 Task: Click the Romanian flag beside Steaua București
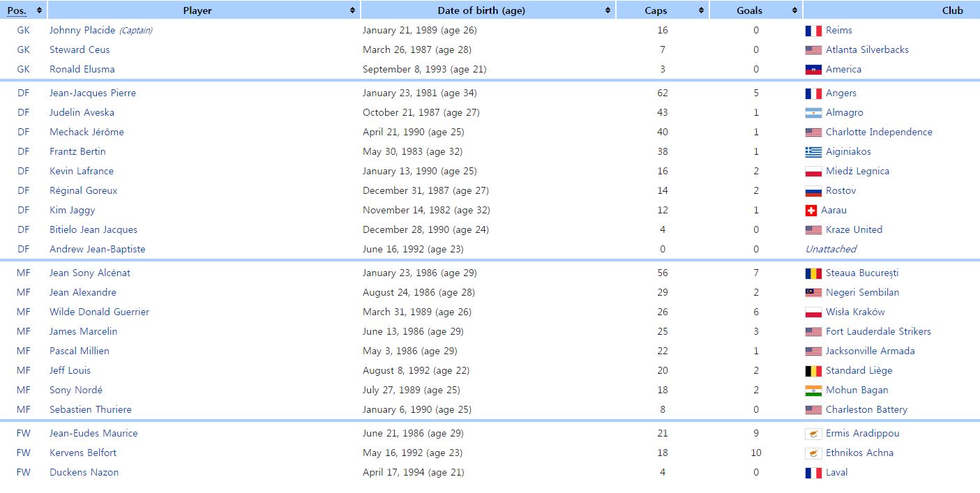[813, 273]
